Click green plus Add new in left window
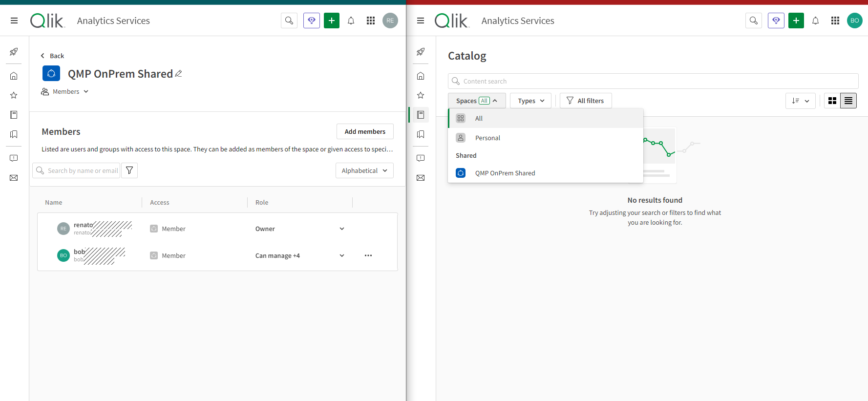 click(332, 21)
